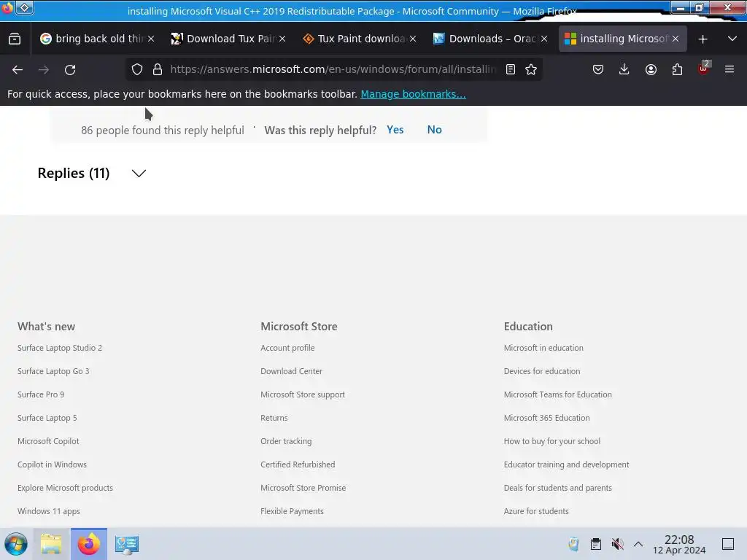
Task: Expand hidden system tray icons arrow
Action: coord(638,544)
